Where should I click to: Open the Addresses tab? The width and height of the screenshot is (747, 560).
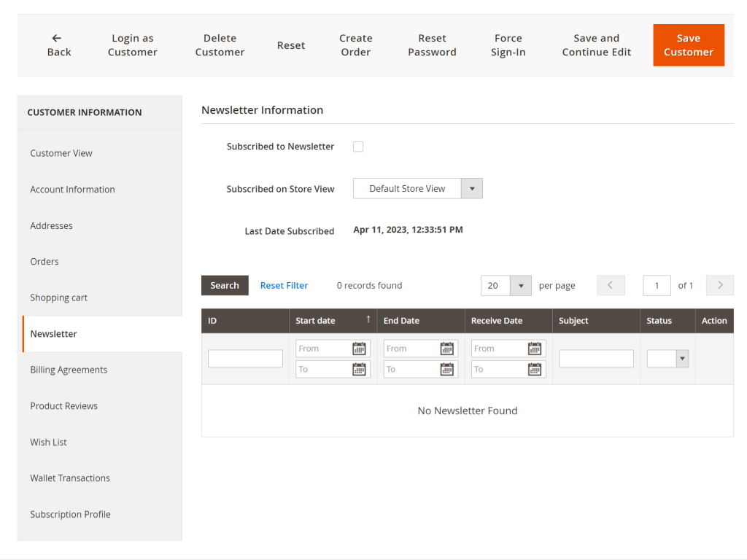point(52,226)
